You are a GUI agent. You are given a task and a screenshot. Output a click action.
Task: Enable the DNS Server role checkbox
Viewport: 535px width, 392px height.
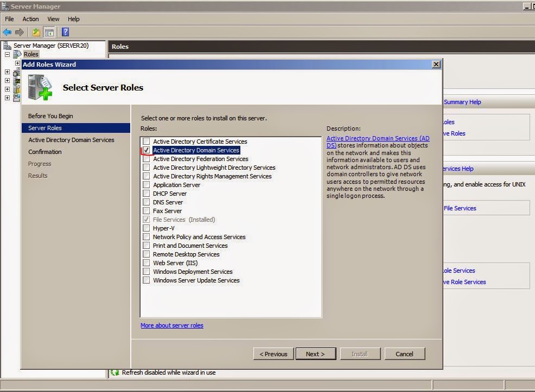tap(146, 202)
